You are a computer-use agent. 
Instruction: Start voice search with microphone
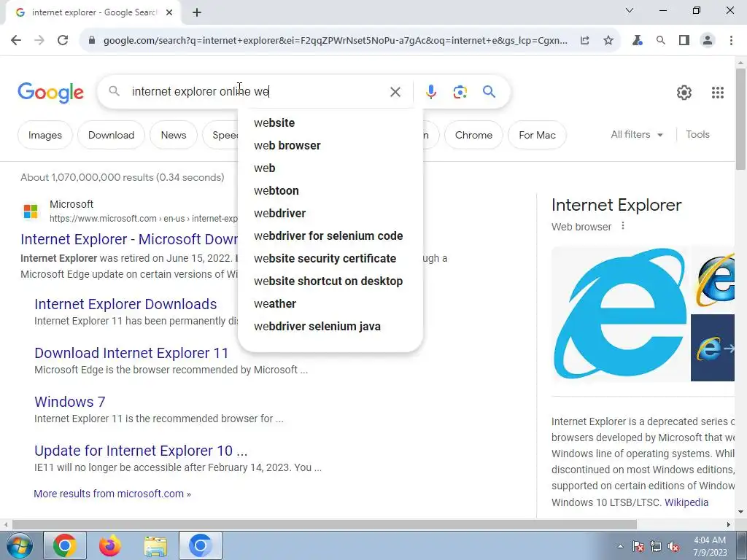[x=430, y=92]
